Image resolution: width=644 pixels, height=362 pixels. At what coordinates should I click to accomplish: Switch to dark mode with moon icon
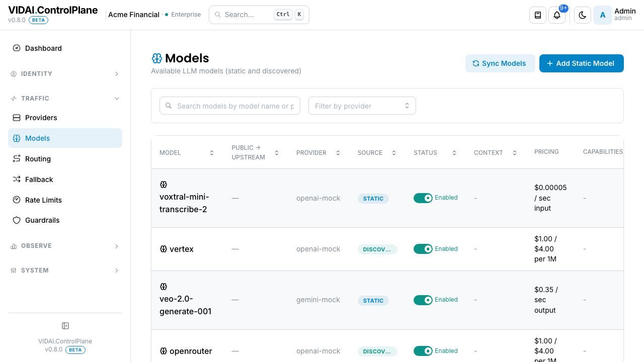tap(583, 15)
